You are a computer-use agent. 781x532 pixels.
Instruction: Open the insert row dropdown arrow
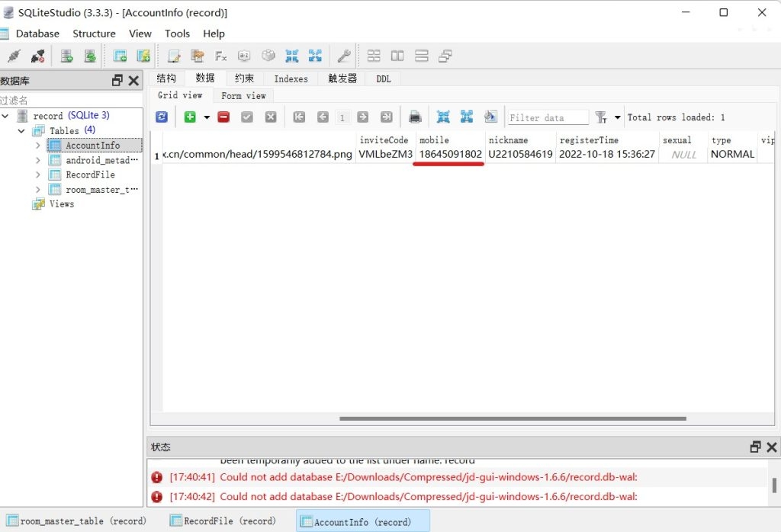(206, 117)
